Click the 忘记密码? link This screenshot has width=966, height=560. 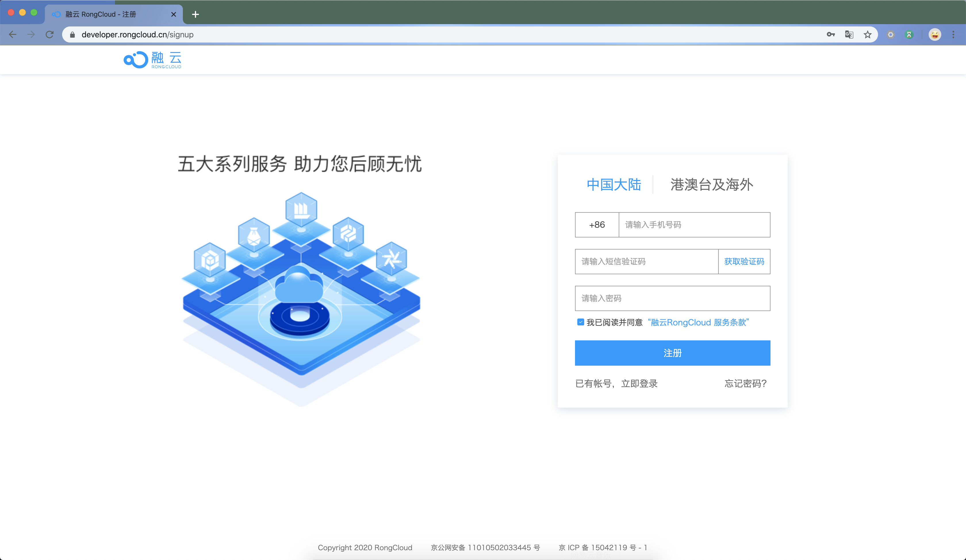coord(745,384)
